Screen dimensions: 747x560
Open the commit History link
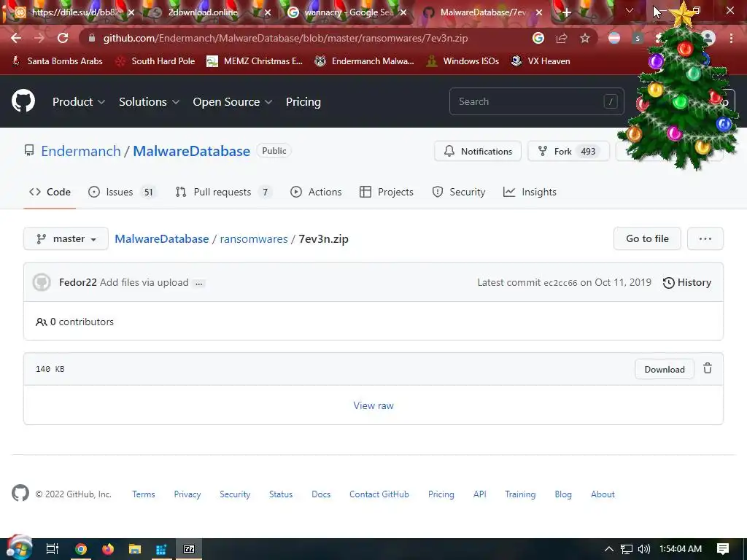687,282
